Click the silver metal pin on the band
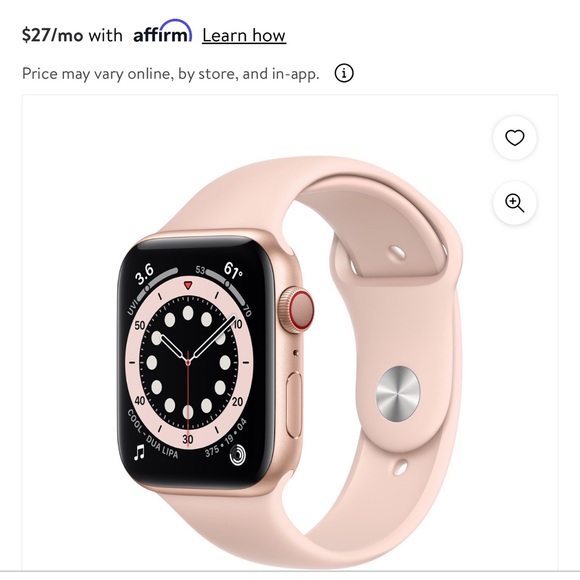Viewport: 580px width, 580px height. click(x=398, y=394)
